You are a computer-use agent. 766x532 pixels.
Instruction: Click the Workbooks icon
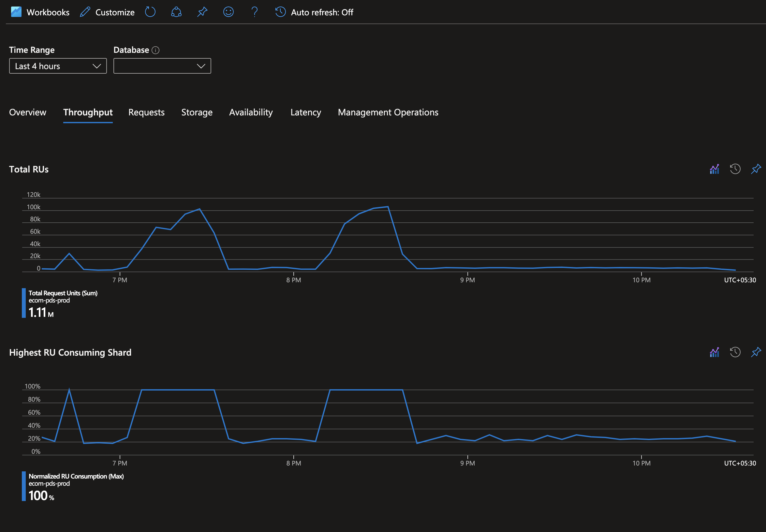coord(16,12)
